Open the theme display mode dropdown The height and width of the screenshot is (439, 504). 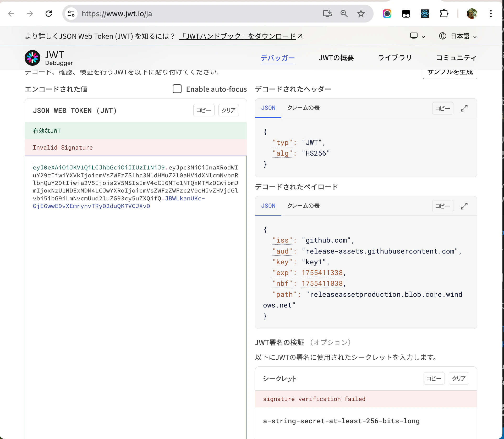(x=417, y=36)
